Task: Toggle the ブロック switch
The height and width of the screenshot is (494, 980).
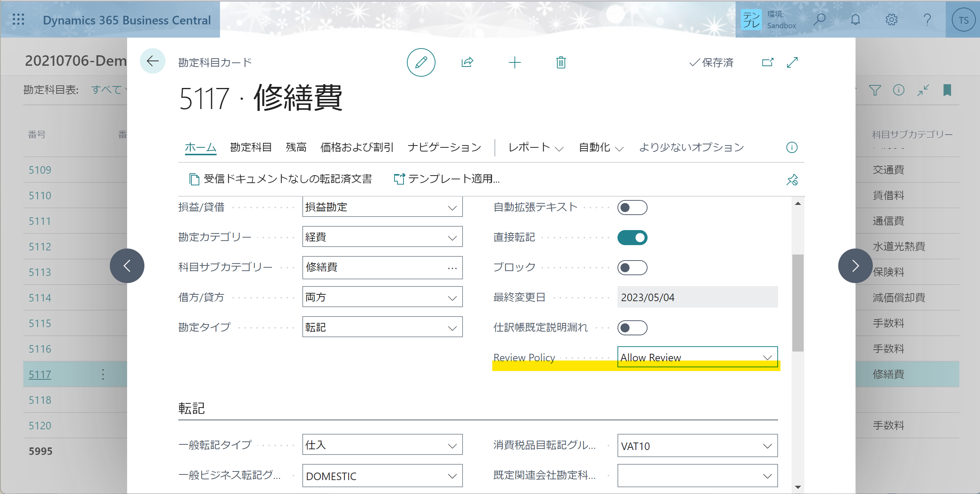Action: (632, 267)
